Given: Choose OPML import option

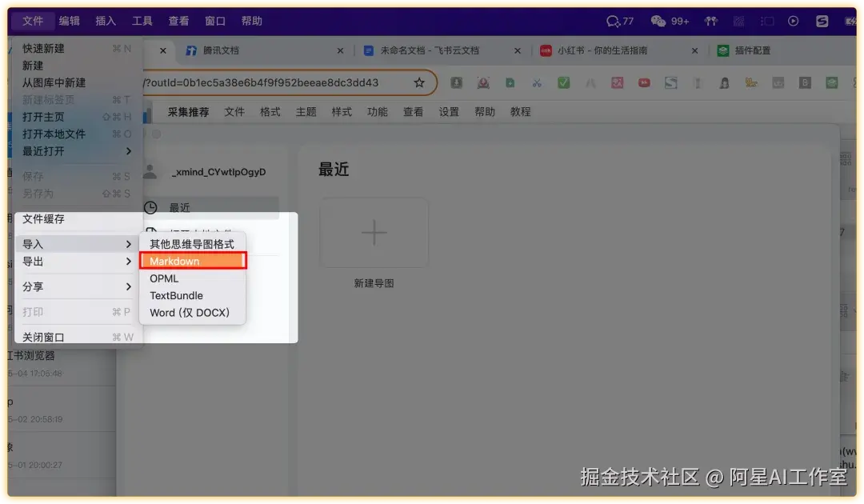Looking at the screenshot, I should click(192, 278).
